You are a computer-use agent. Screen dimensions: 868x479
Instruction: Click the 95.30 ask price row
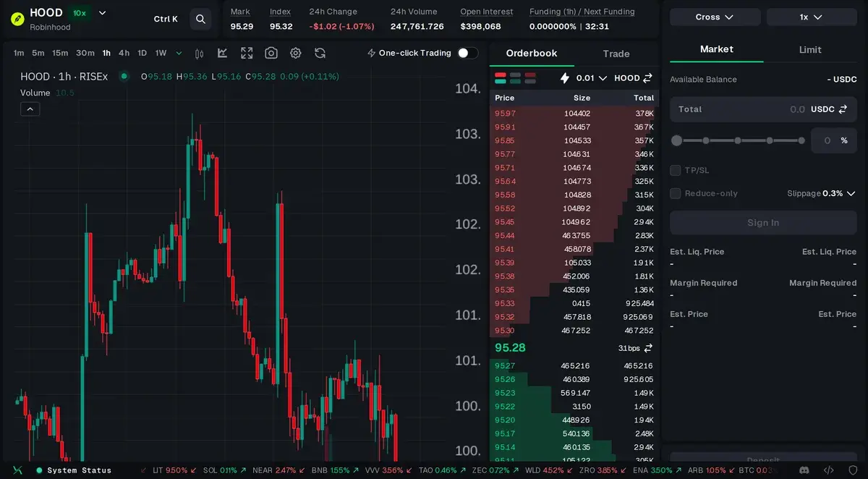point(574,331)
